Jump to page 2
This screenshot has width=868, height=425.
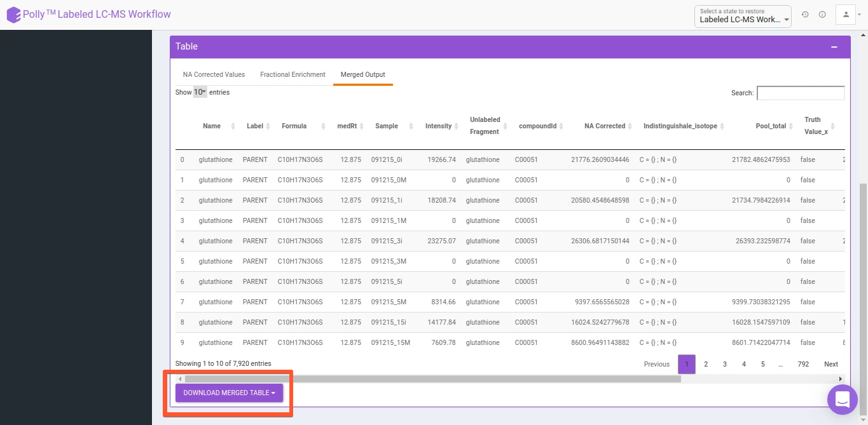[x=706, y=364]
